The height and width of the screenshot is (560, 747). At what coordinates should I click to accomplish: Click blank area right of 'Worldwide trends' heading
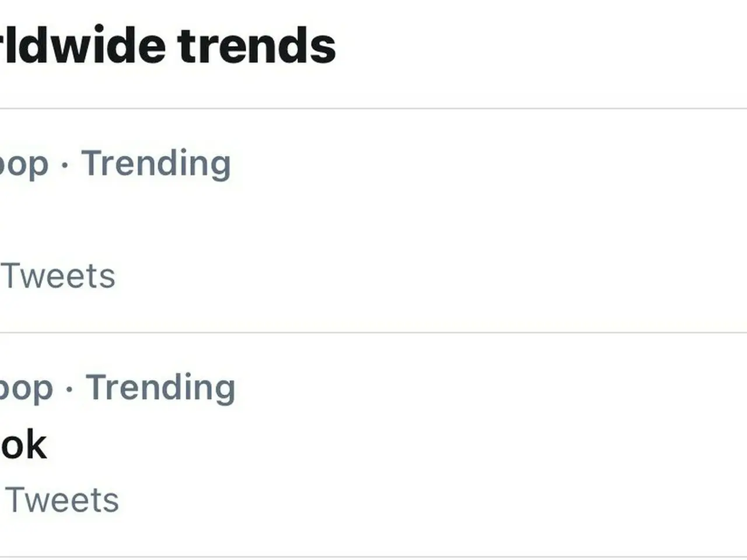click(525, 45)
